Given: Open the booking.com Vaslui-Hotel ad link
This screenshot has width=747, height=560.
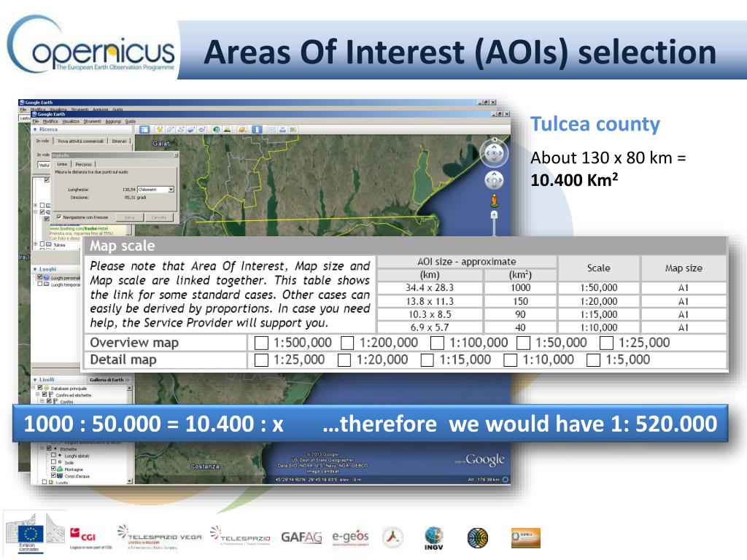Looking at the screenshot, I should 79,228.
